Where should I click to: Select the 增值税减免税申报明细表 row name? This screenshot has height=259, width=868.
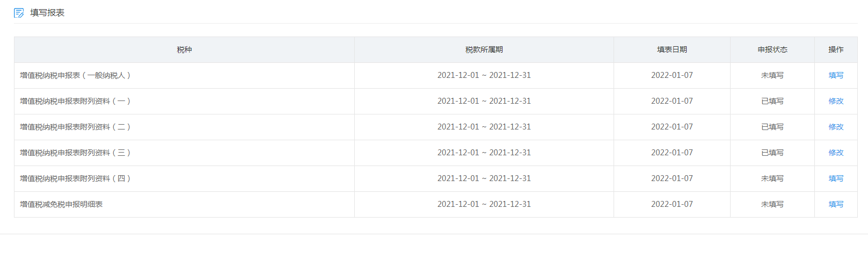61,204
